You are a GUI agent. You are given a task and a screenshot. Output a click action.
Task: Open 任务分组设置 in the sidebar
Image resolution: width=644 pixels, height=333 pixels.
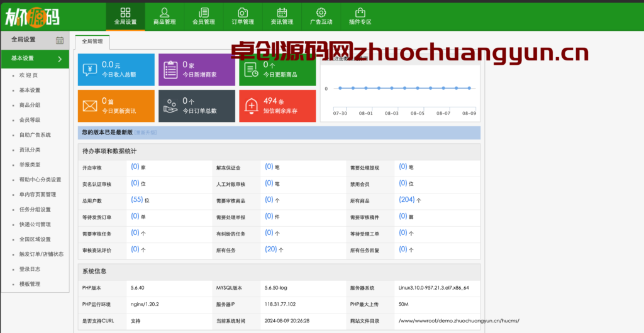click(x=35, y=210)
